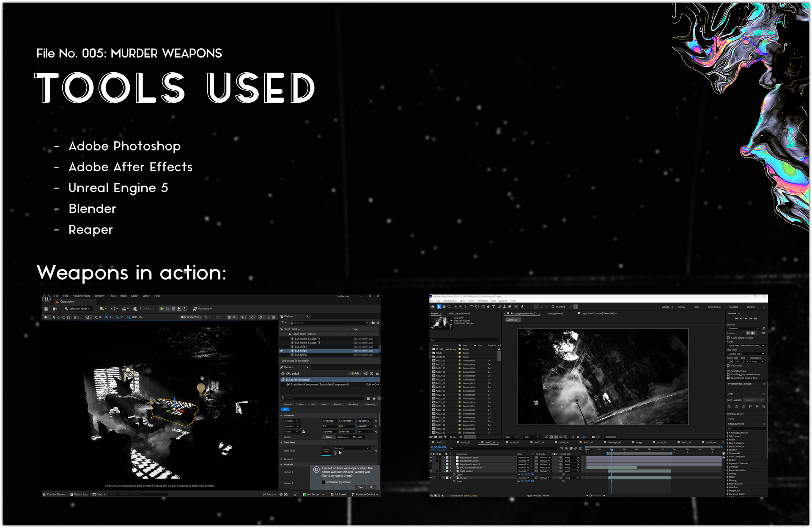
Task: Switch to the Act02_34 timeline tab
Action: pos(515,443)
